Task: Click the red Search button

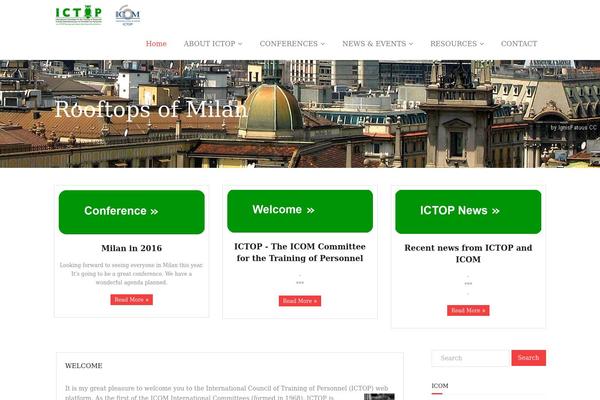Action: pyautogui.click(x=528, y=358)
